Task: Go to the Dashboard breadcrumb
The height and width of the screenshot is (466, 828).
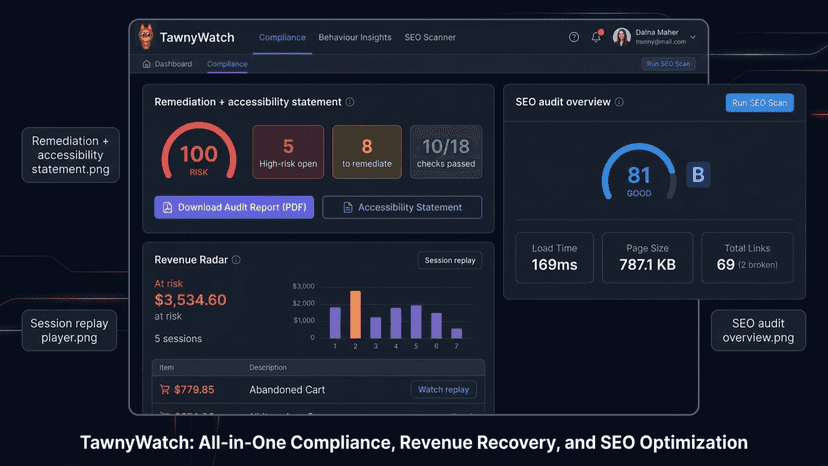Action: point(173,64)
